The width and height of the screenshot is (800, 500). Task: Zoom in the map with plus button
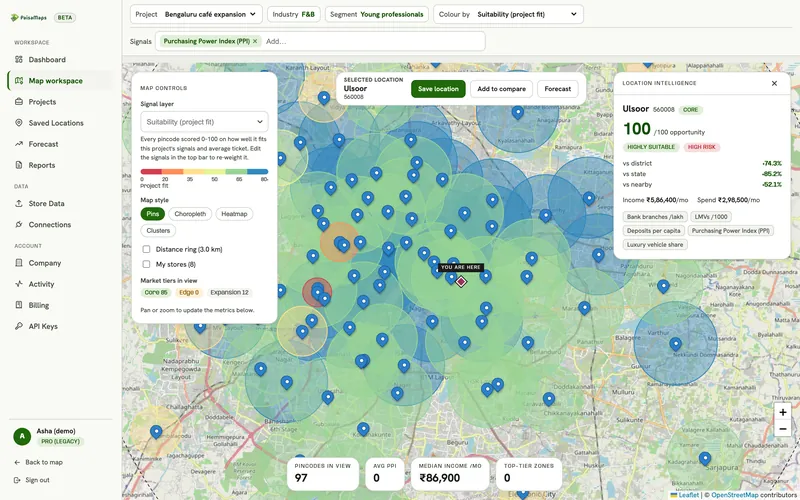coord(783,412)
